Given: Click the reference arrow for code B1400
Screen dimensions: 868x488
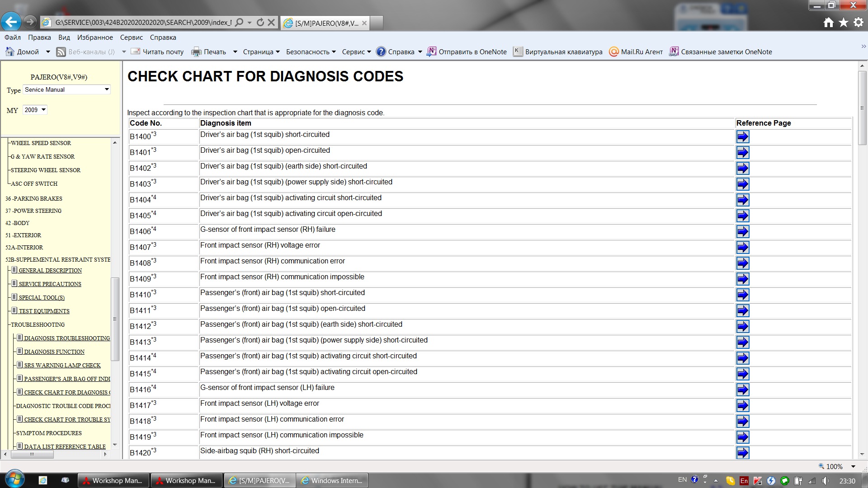Looking at the screenshot, I should tap(742, 136).
